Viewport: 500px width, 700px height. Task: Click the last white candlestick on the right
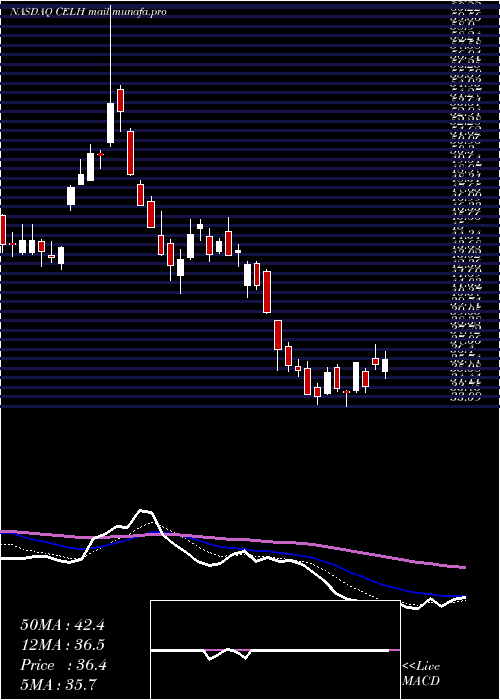(x=385, y=365)
